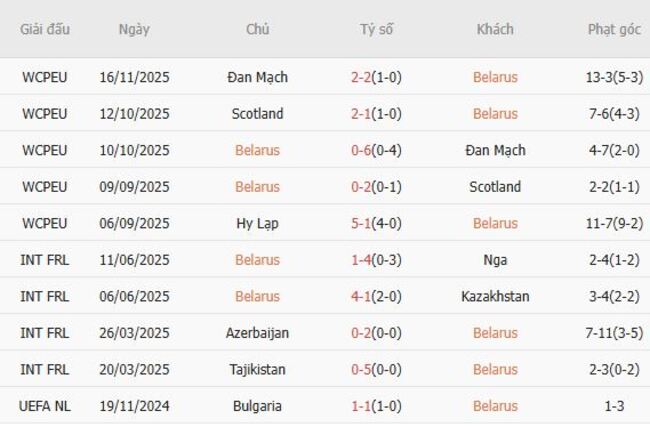
Task: Open the Nga away team link
Action: coord(495,260)
